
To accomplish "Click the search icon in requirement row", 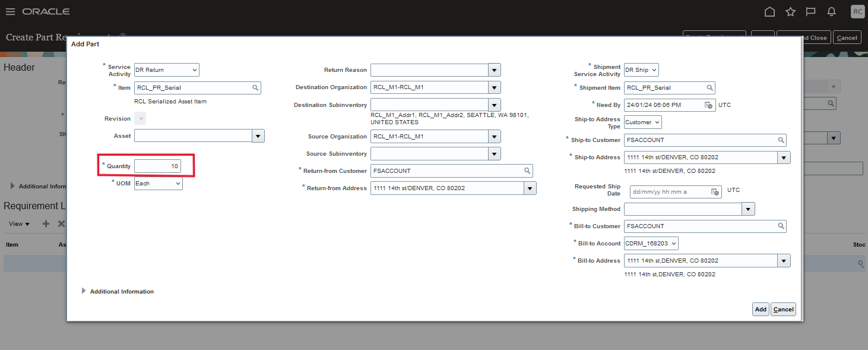I will 860,263.
